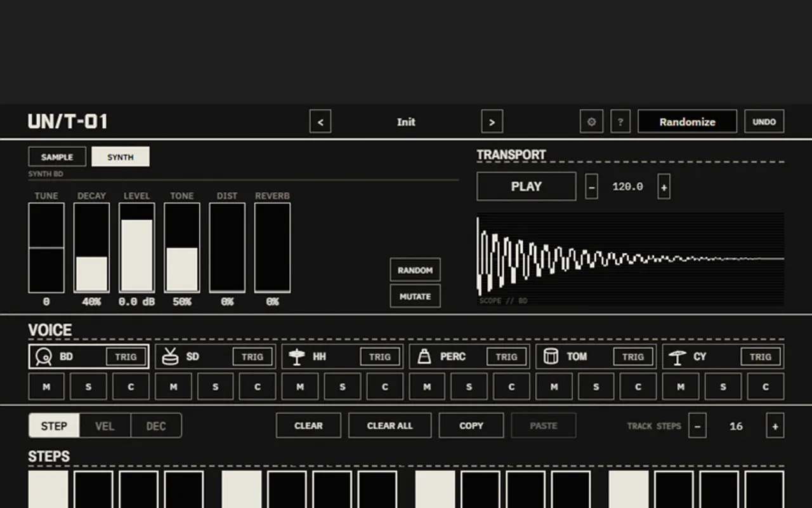Trigger the PERC voice with TRIG

(506, 357)
